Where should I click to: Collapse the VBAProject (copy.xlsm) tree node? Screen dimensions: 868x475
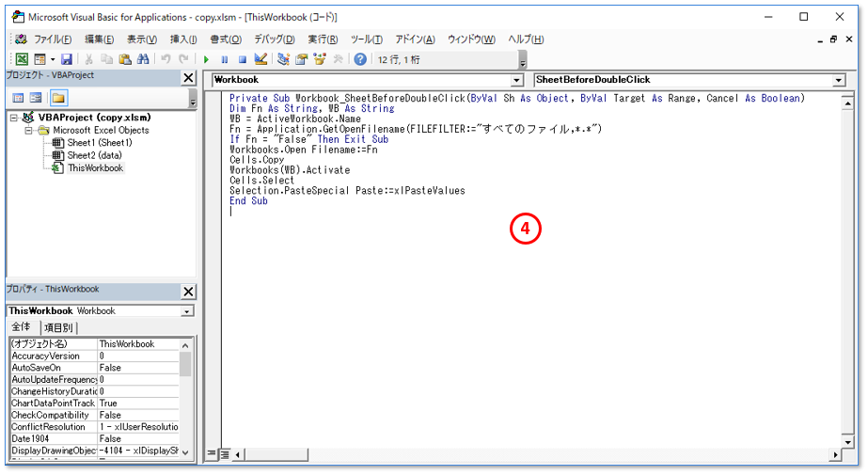pyautogui.click(x=14, y=118)
